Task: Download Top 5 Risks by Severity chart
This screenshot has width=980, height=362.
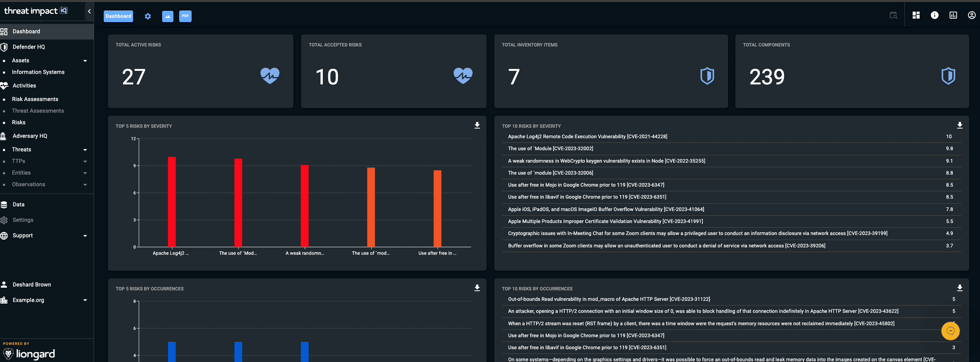Action: [477, 125]
